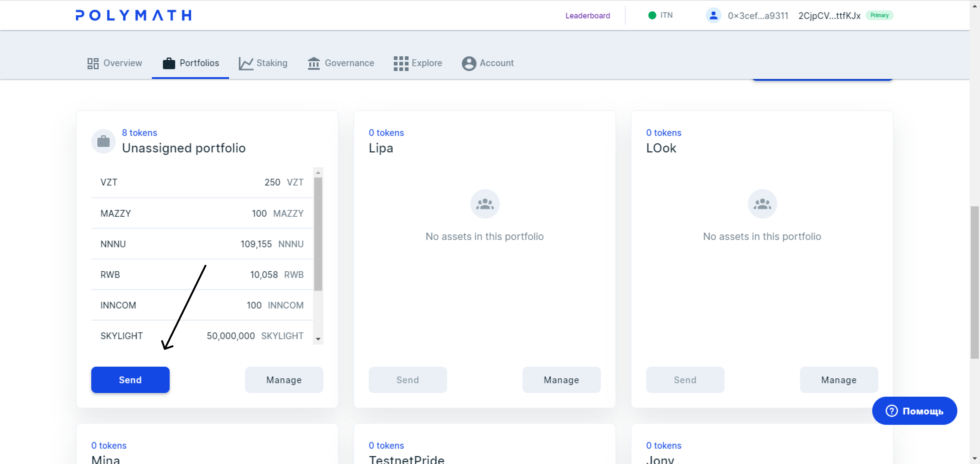Open the Account tab
This screenshot has height=464, width=980.
point(488,63)
